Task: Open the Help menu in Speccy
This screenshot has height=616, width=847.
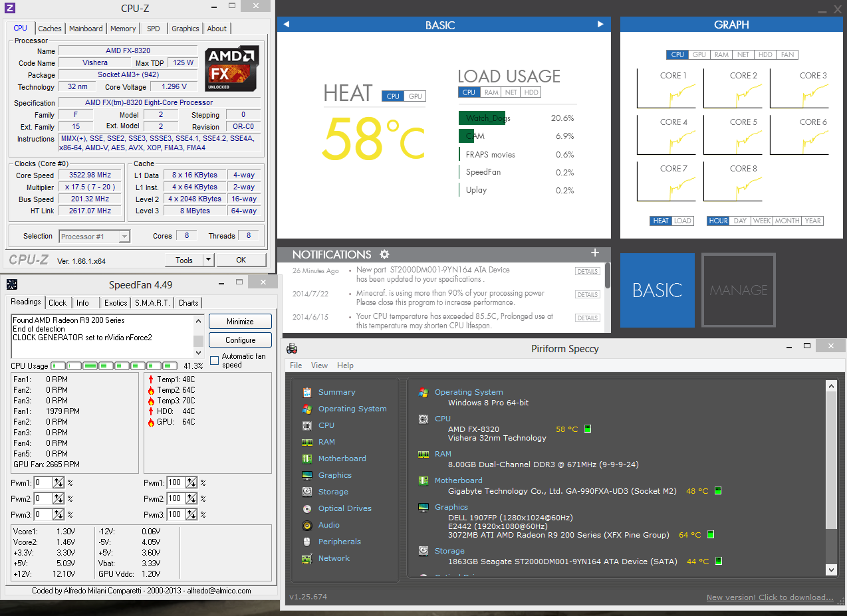Action: pyautogui.click(x=345, y=365)
